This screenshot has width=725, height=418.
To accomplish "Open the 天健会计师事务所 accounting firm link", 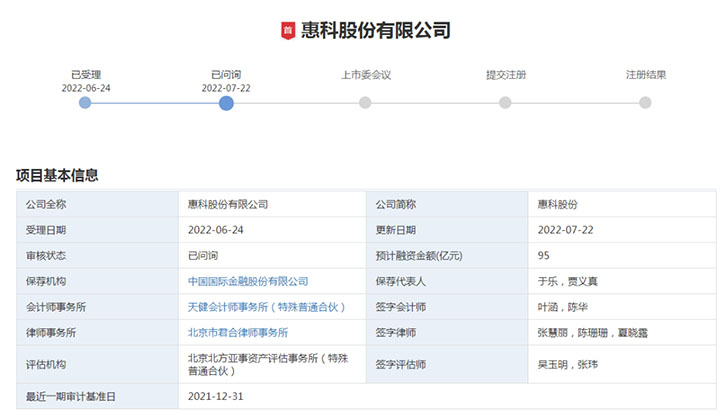I will pos(266,307).
